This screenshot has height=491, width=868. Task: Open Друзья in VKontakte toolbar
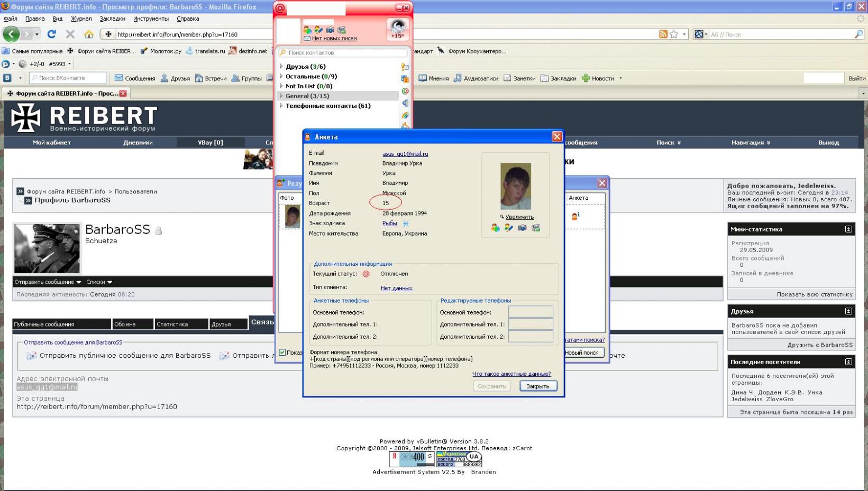175,78
